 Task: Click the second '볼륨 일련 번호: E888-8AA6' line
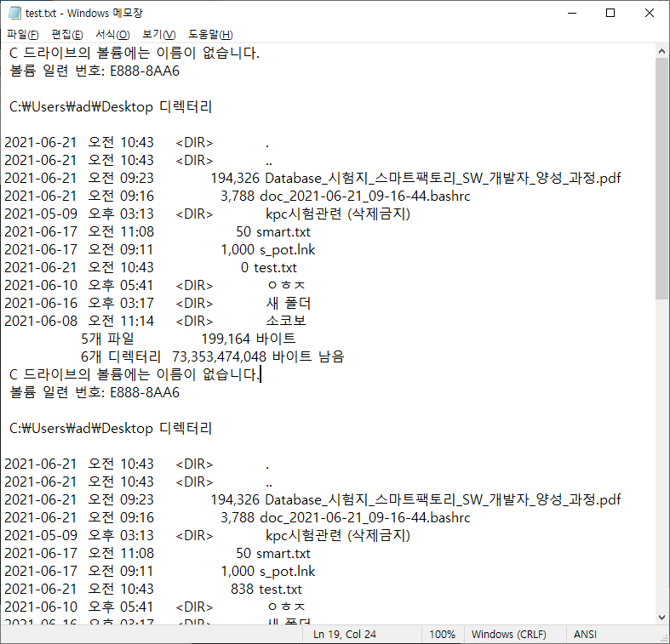pyautogui.click(x=94, y=392)
